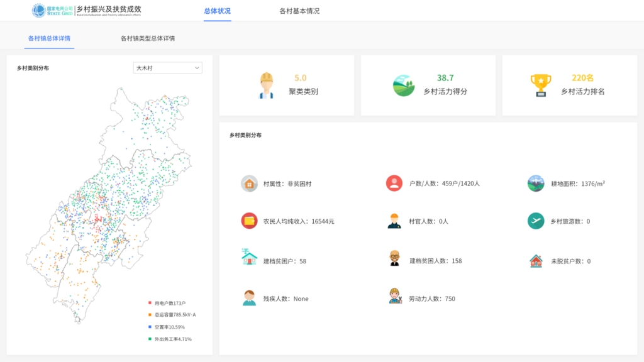Click the red person icon beside 户数/人数

coord(394,184)
